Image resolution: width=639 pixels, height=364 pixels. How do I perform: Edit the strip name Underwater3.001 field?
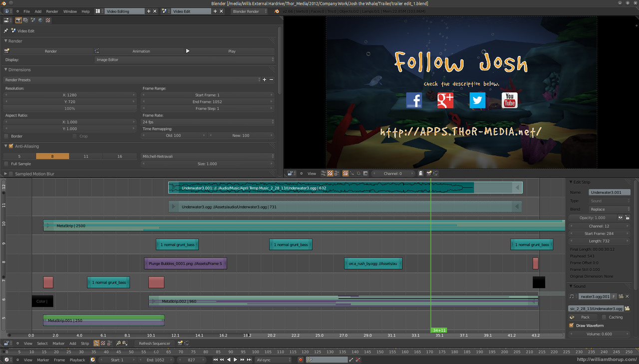pos(610,192)
